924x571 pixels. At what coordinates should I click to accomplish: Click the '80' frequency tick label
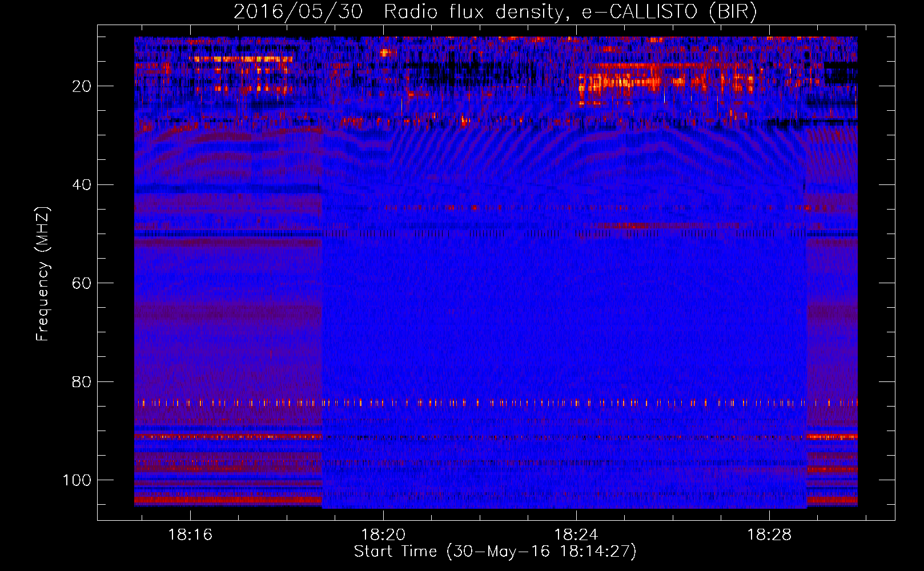point(82,381)
